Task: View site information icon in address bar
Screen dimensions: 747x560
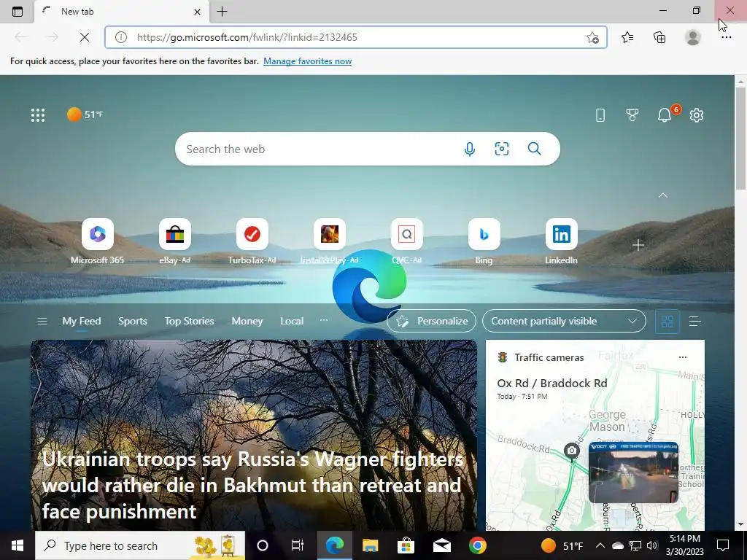Action: [x=121, y=37]
